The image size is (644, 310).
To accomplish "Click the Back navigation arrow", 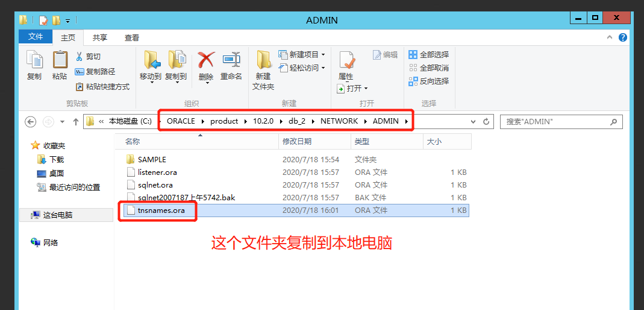I will [x=31, y=122].
